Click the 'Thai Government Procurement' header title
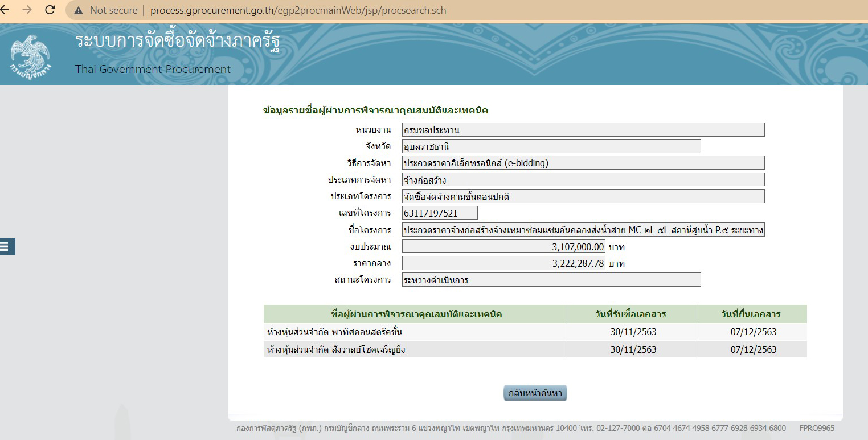This screenshot has height=440, width=868. pyautogui.click(x=152, y=69)
